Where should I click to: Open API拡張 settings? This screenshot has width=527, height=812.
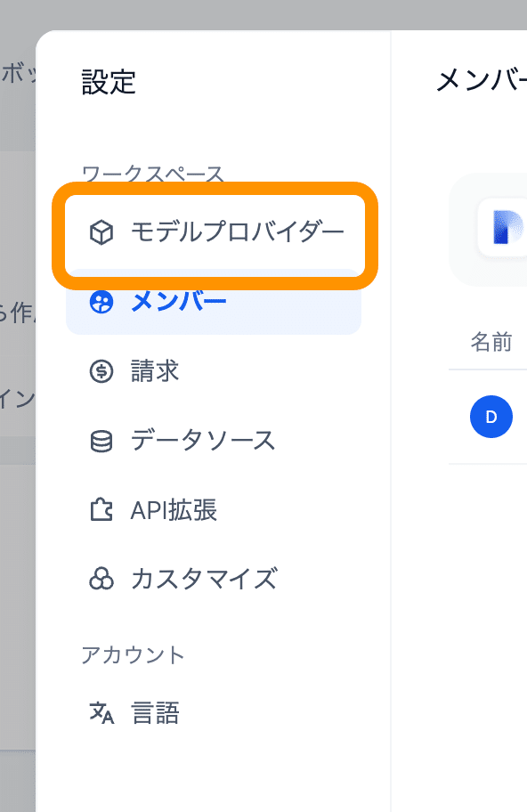click(x=174, y=509)
